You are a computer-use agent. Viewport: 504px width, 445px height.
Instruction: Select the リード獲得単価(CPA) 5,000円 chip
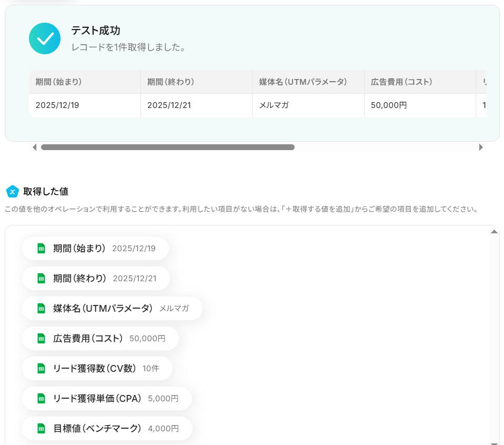click(107, 398)
